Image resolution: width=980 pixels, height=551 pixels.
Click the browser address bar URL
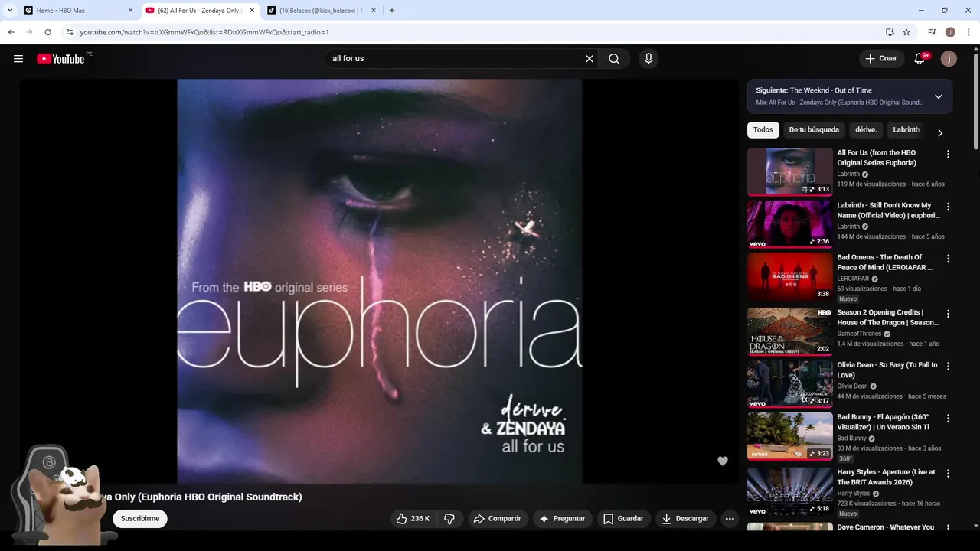[204, 32]
